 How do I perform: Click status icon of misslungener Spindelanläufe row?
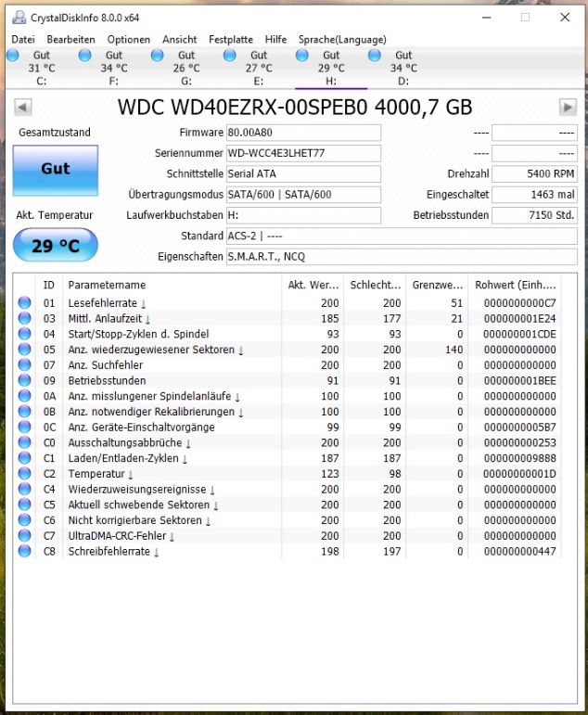25,396
